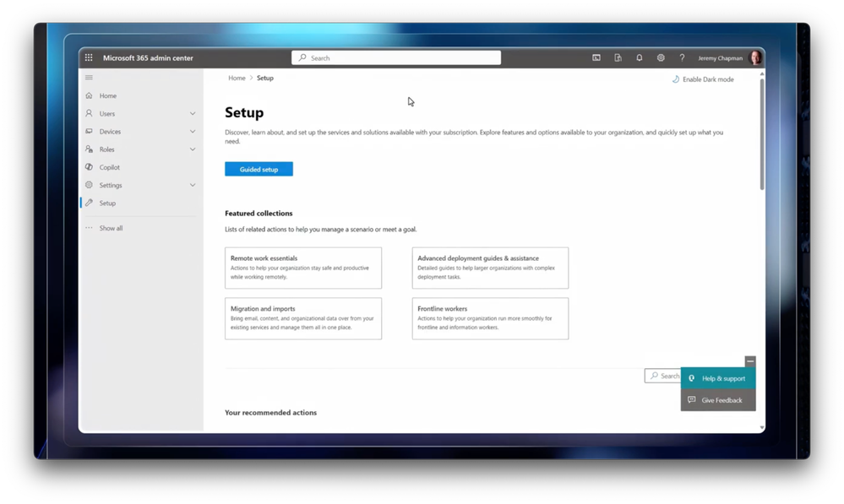The width and height of the screenshot is (844, 504).
Task: Open the Cloud Shell terminal icon in header
Action: [x=596, y=57]
